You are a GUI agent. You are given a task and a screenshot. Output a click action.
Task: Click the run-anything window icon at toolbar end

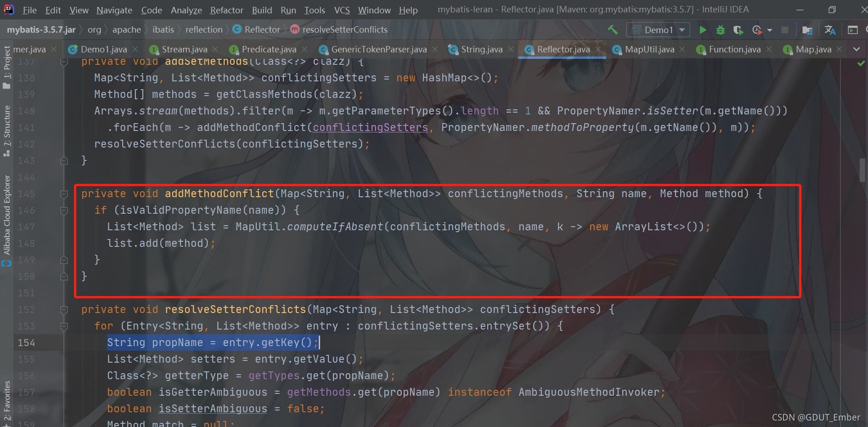pos(853,30)
